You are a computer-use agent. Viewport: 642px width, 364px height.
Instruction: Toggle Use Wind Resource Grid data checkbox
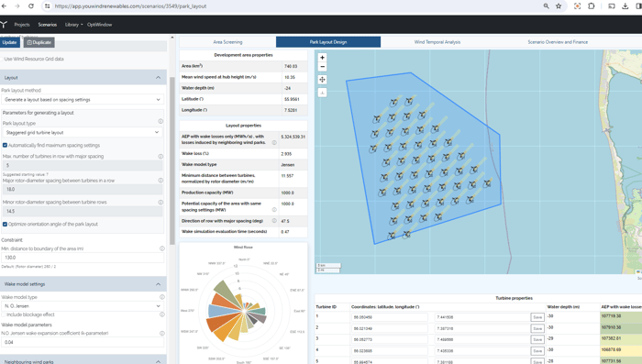point(2,59)
